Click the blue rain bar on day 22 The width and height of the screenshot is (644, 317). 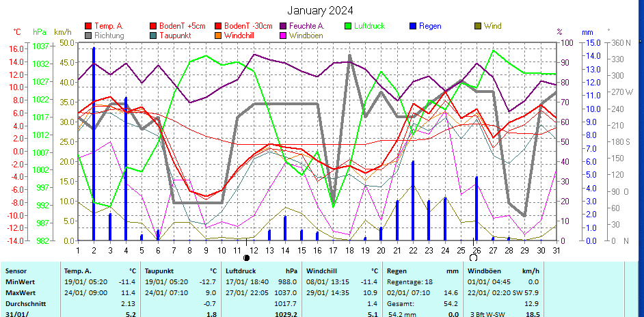pos(413,201)
